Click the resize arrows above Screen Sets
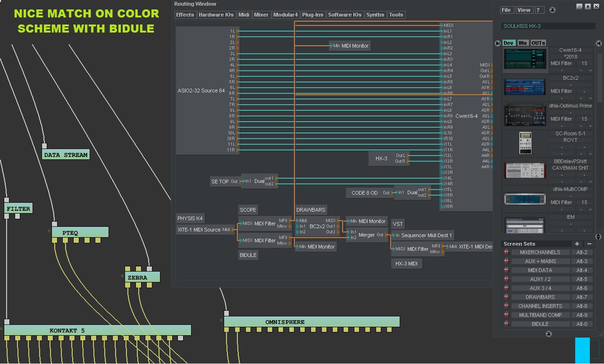Screen dimensions: 604x364 (x=598, y=237)
